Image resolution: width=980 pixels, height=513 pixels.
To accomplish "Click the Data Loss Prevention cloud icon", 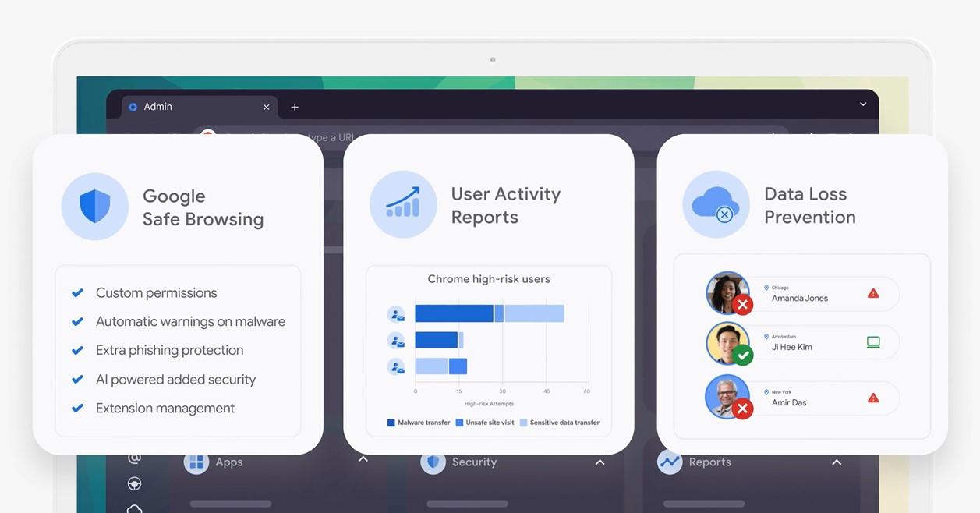I will coord(716,204).
